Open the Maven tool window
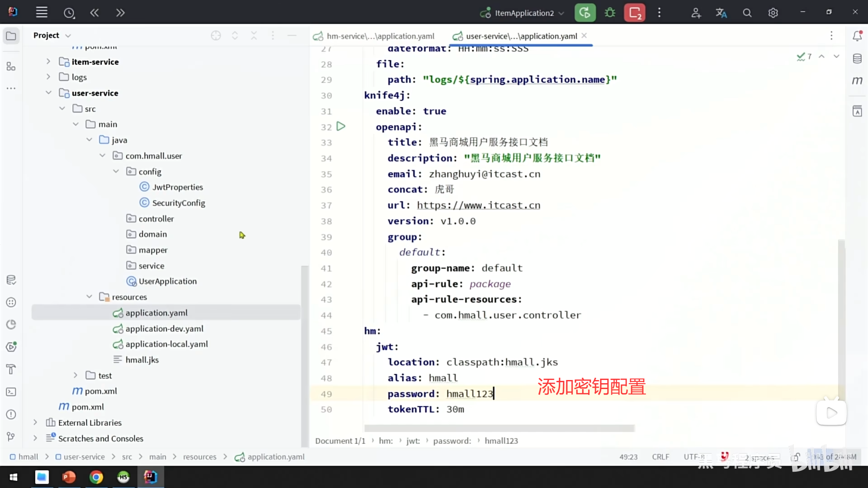The height and width of the screenshot is (488, 868). [x=857, y=81]
